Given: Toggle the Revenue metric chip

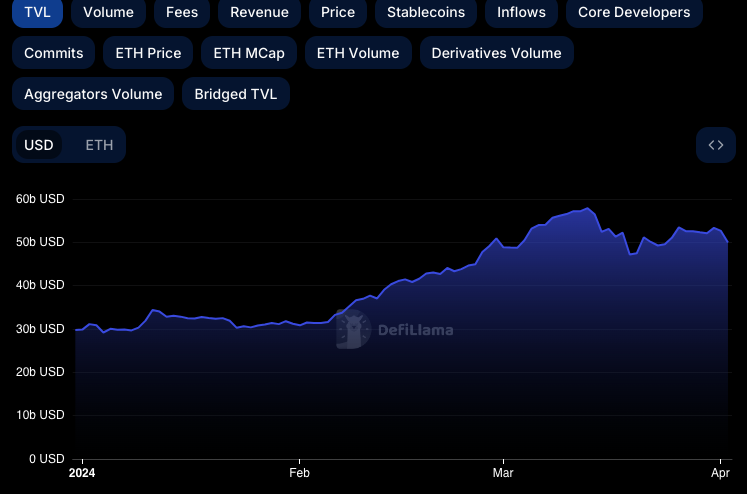Looking at the screenshot, I should (259, 12).
